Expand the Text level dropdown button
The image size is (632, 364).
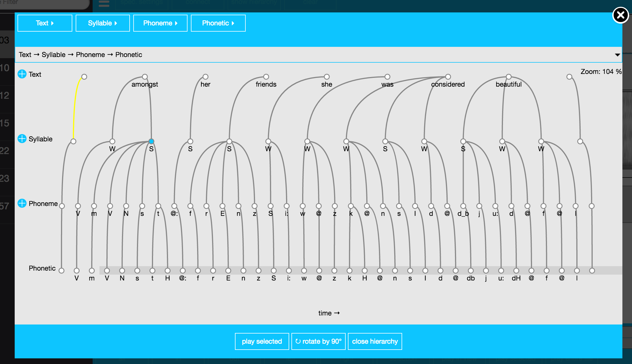(x=45, y=23)
